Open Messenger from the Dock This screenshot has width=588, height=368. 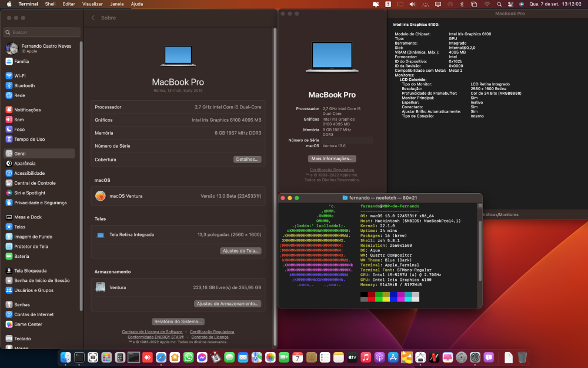pyautogui.click(x=202, y=357)
